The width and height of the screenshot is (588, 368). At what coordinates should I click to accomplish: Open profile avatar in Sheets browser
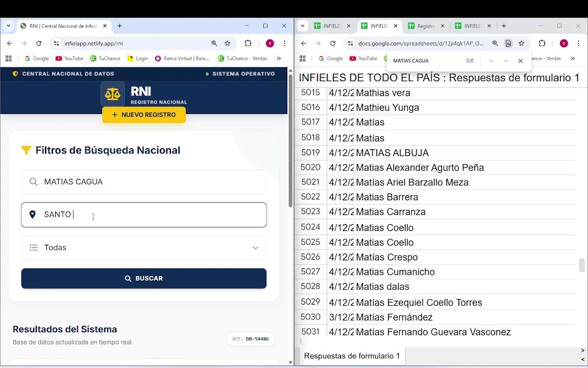point(563,43)
